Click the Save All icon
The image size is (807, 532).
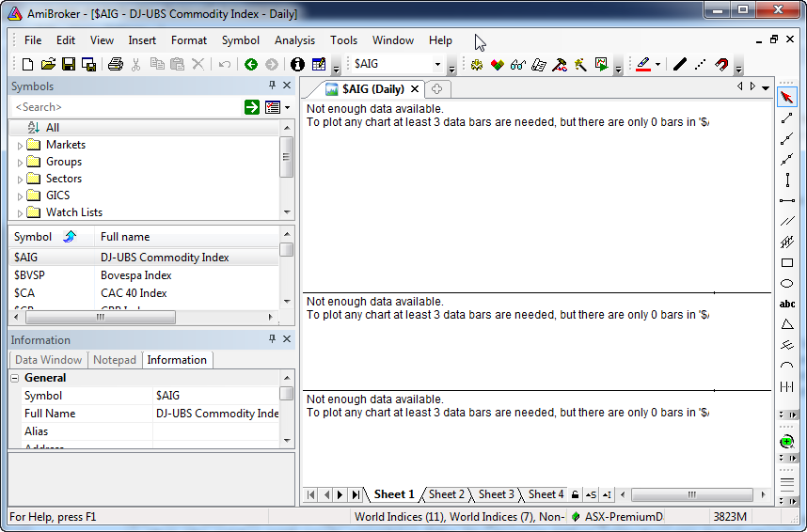[x=89, y=64]
